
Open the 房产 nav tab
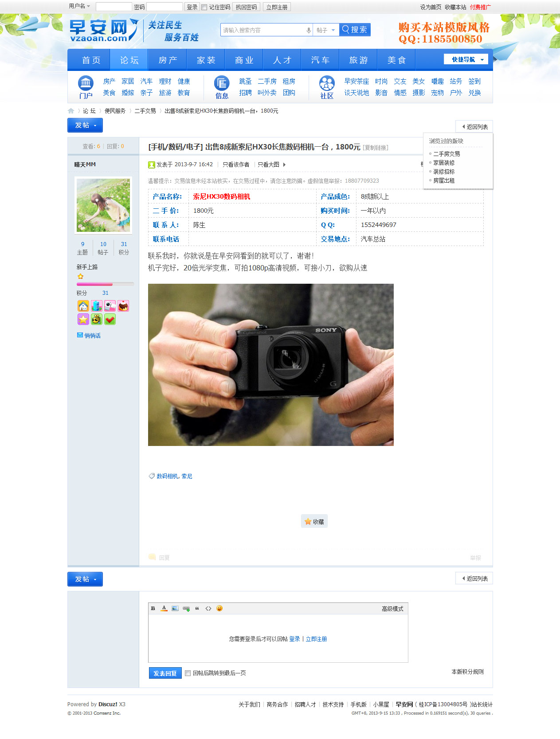coord(168,60)
